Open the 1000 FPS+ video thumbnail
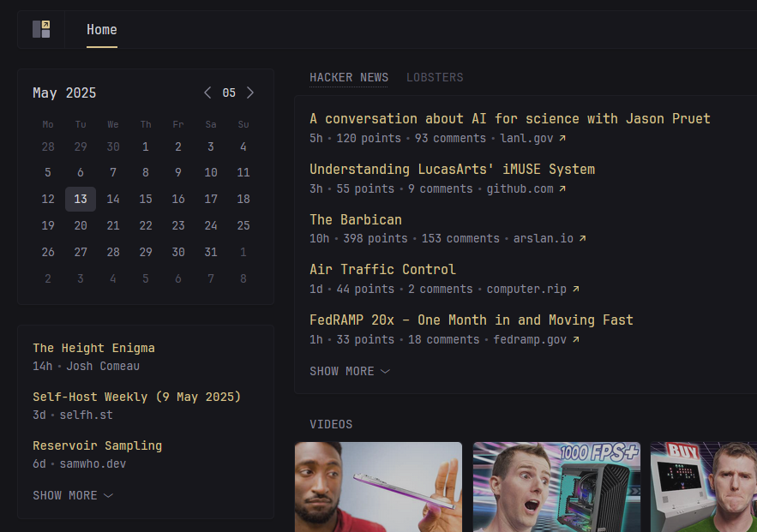 click(556, 487)
